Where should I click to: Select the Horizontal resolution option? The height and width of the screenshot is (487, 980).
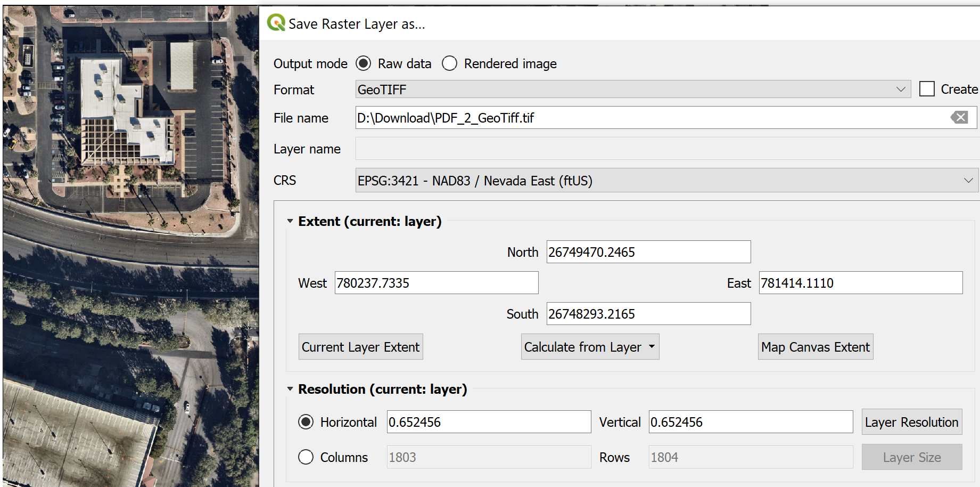(x=306, y=421)
